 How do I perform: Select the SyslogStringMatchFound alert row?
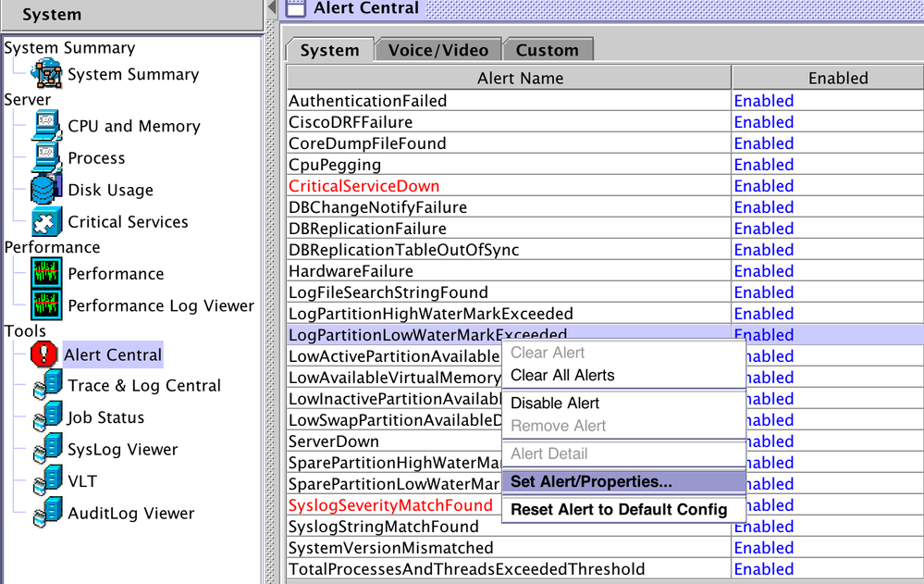pyautogui.click(x=509, y=527)
